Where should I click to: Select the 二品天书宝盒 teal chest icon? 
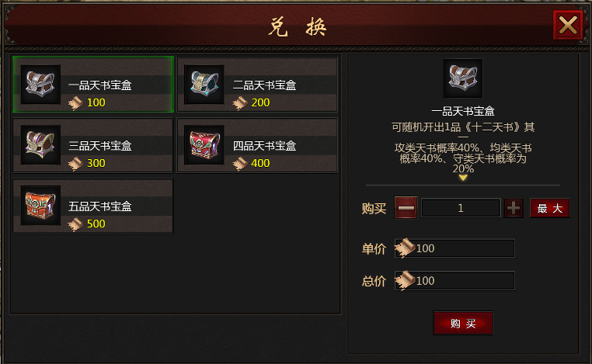click(204, 85)
